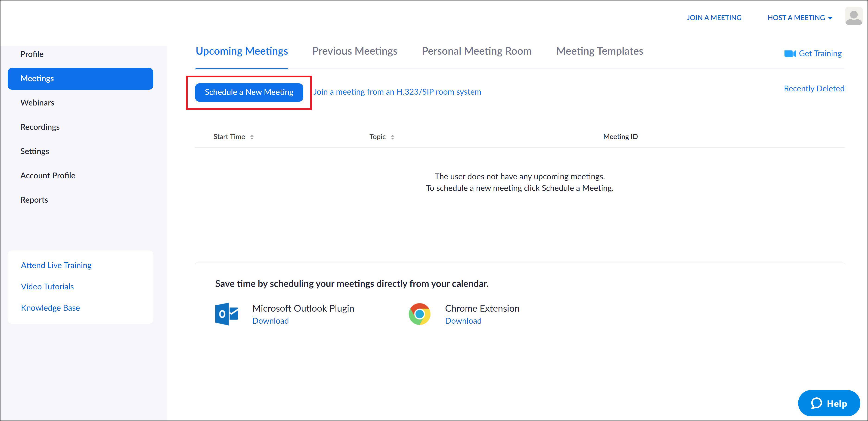Image resolution: width=868 pixels, height=421 pixels.
Task: Download the Microsoft Outlook Plugin
Action: coord(270,321)
